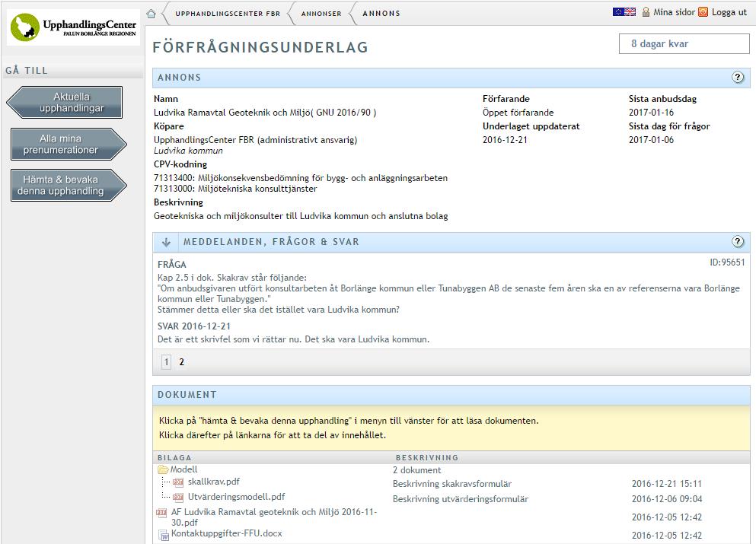
Task: Open skallkrav.pdf document
Action: pos(214,482)
